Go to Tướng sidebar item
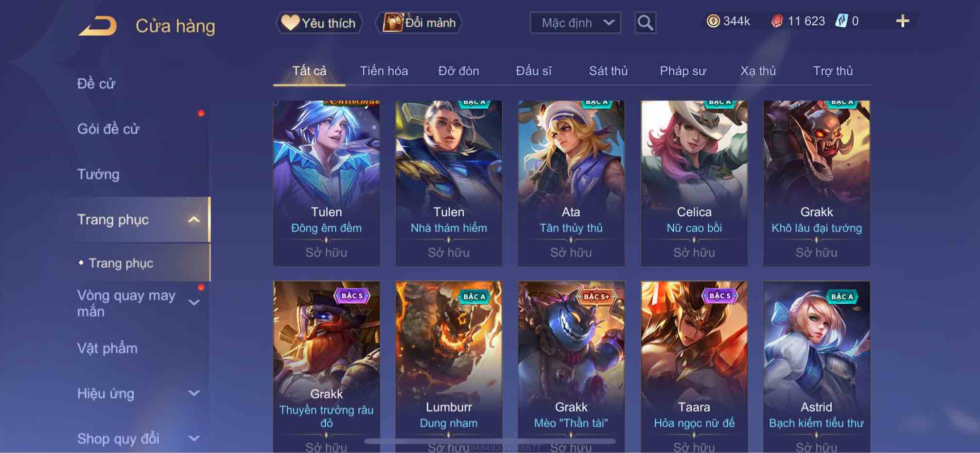Screen dimensions: 980x453 pos(98,174)
